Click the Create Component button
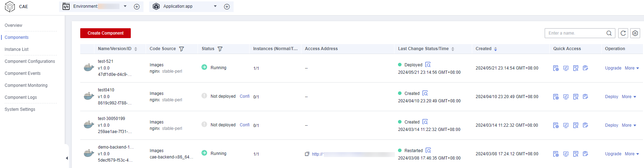This screenshot has width=644, height=168. (105, 33)
